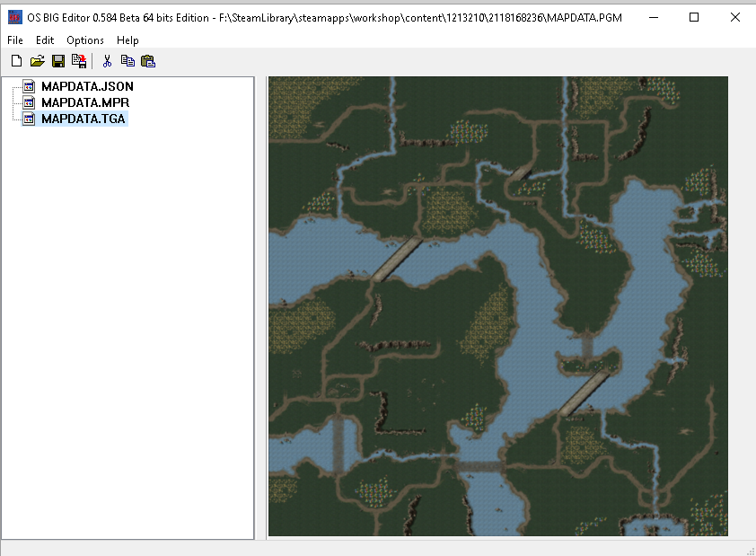This screenshot has width=756, height=556.
Task: Minimize the OS BIG Editor window
Action: (654, 17)
